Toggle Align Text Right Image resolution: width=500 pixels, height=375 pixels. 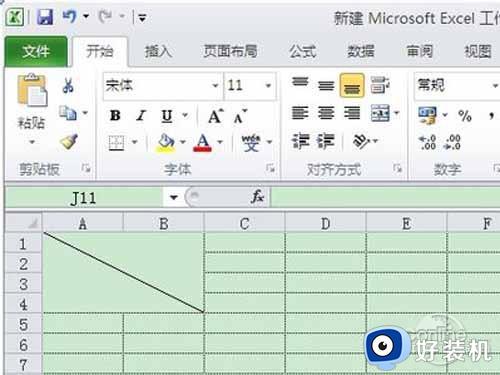tap(352, 113)
